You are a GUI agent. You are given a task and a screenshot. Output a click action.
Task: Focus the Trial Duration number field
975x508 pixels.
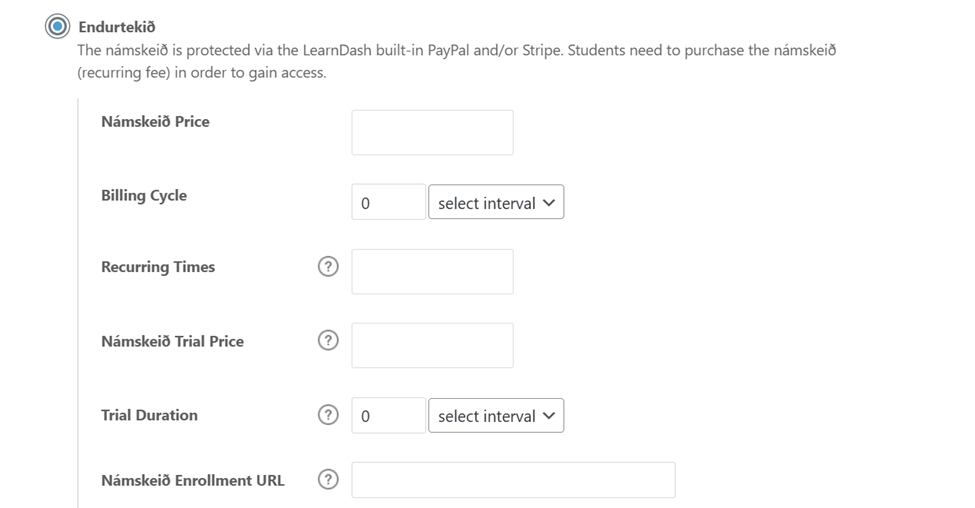(x=388, y=416)
